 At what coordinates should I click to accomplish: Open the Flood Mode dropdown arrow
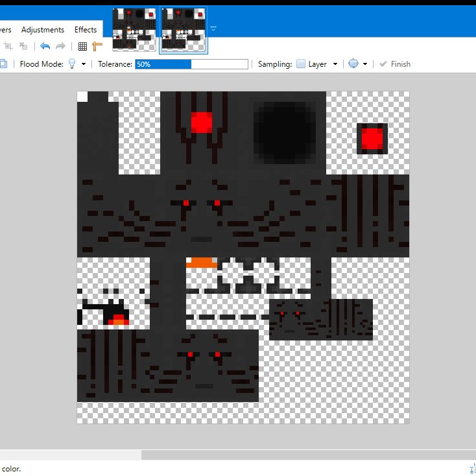84,64
